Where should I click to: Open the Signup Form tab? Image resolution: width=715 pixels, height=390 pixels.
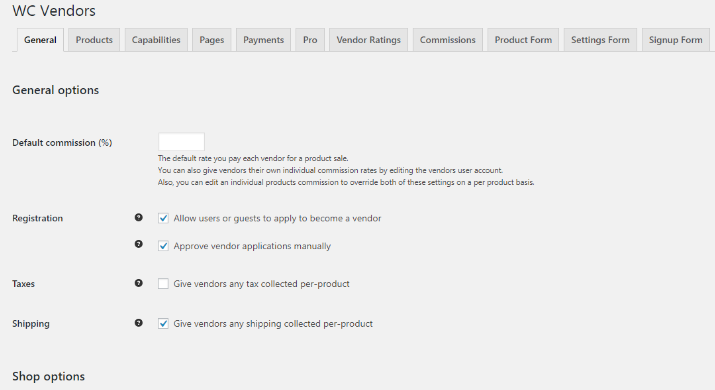[x=676, y=40]
